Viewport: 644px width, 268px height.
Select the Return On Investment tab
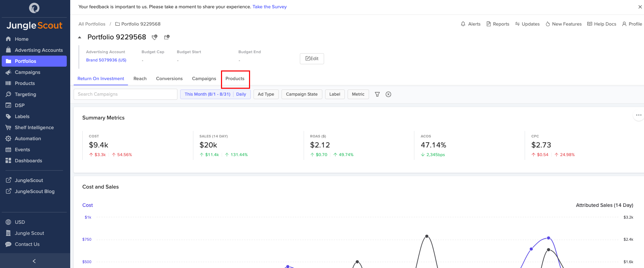(x=101, y=78)
